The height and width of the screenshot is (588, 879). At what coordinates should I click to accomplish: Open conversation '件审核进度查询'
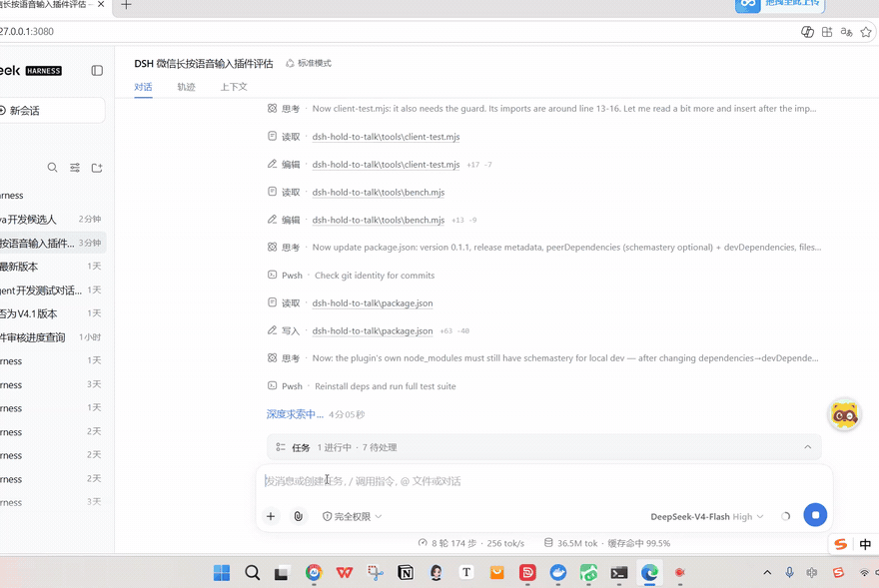click(52, 336)
